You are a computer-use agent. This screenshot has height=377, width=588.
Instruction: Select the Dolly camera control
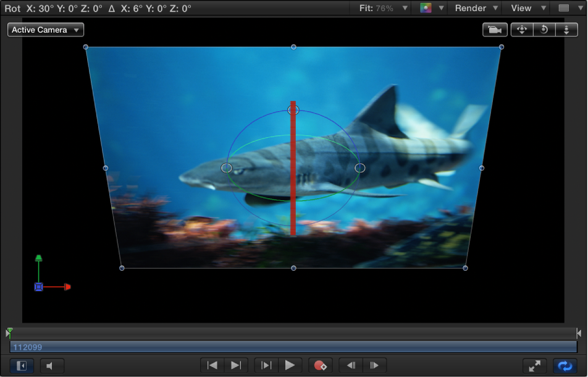tap(566, 30)
